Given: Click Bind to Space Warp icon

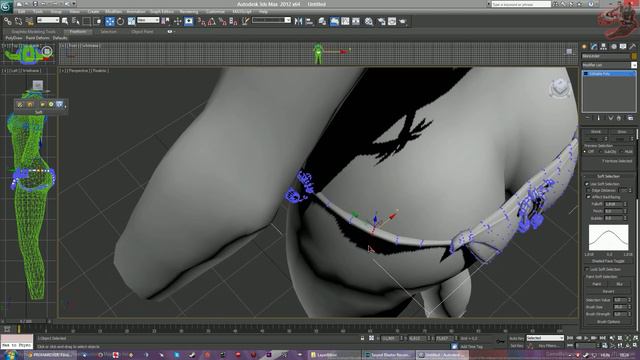Looking at the screenshot, I should 29,21.
